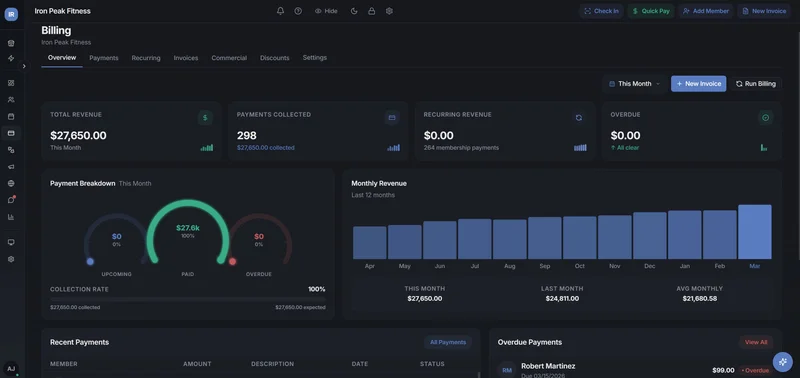Viewport: 800px width, 378px height.
Task: Click the top bar New Invoice button
Action: pos(764,11)
